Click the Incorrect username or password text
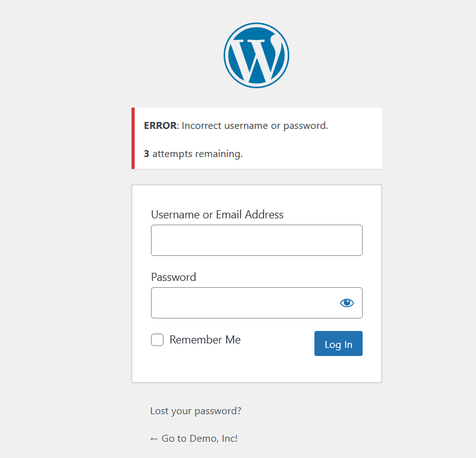This screenshot has width=476, height=458. click(x=255, y=126)
